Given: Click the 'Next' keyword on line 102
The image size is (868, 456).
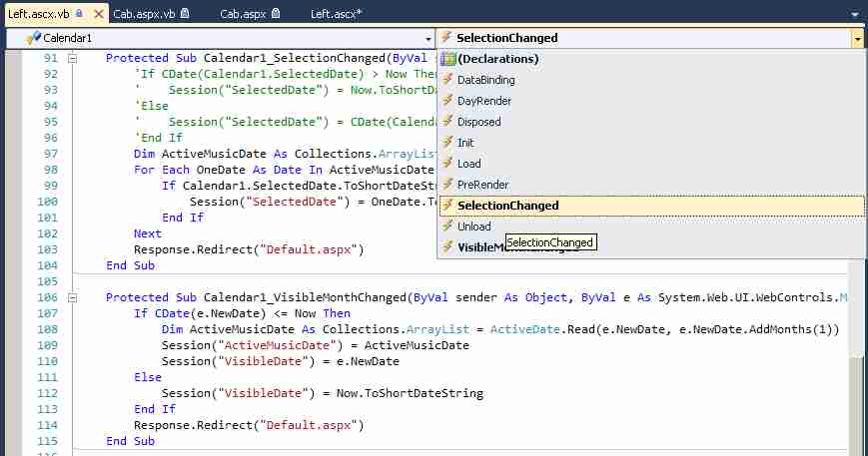Looking at the screenshot, I should (147, 233).
